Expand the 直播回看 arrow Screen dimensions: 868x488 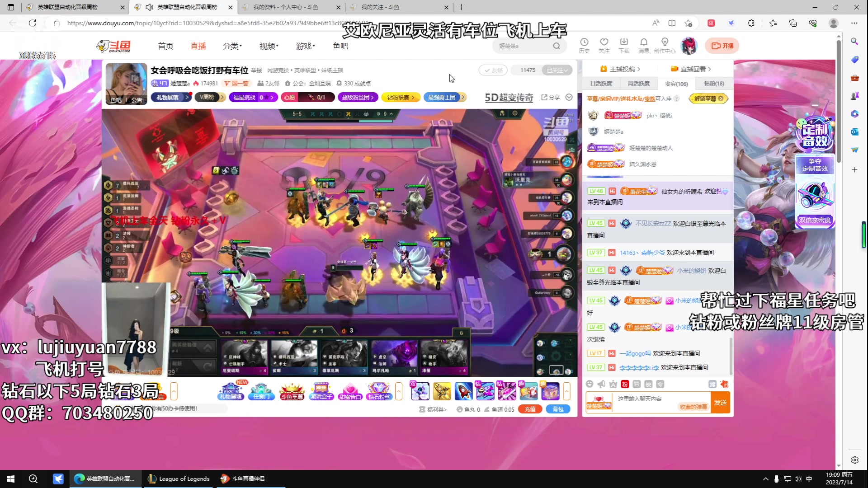click(709, 69)
